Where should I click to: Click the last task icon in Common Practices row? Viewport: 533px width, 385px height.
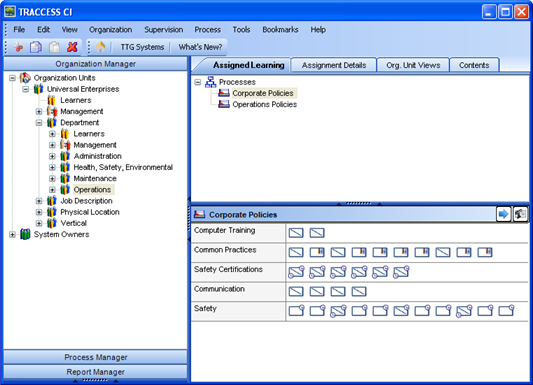click(x=485, y=252)
